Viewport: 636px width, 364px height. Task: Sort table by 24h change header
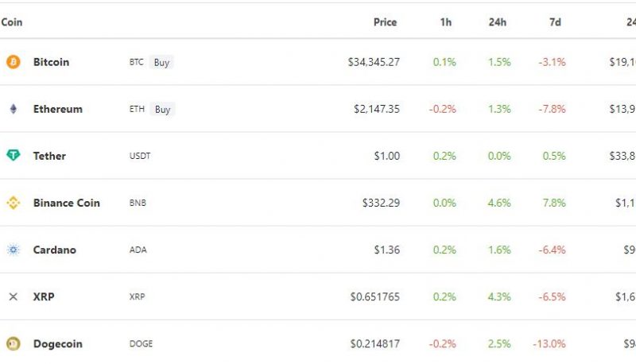pyautogui.click(x=498, y=22)
